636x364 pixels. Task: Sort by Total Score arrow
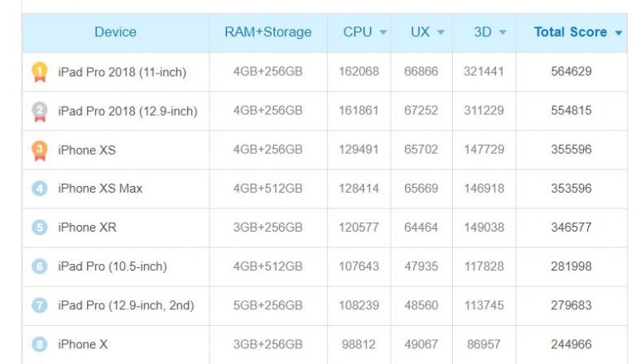tap(618, 33)
